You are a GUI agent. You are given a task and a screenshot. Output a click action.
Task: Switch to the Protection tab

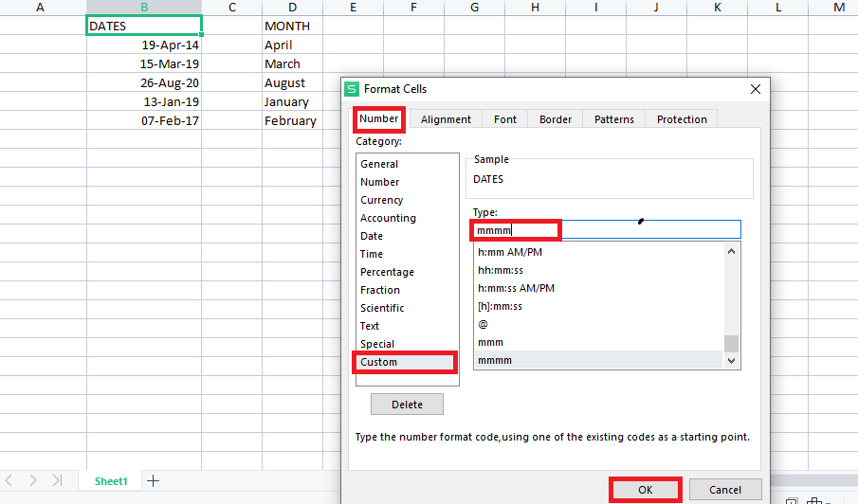(x=682, y=119)
